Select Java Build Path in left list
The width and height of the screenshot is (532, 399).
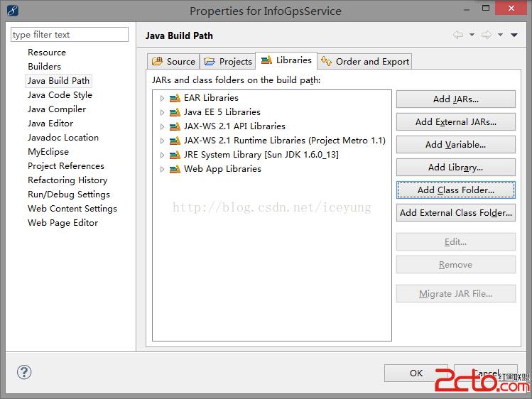point(58,81)
